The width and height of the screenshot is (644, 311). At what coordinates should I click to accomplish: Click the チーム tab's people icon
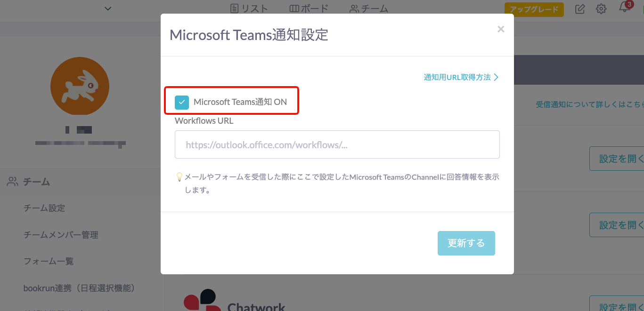click(354, 8)
